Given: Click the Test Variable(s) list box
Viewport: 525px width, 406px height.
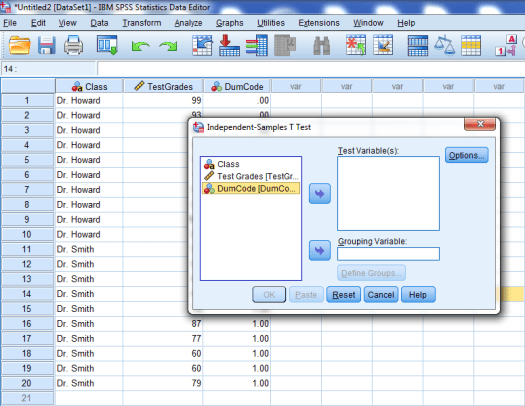Looking at the screenshot, I should [388, 193].
